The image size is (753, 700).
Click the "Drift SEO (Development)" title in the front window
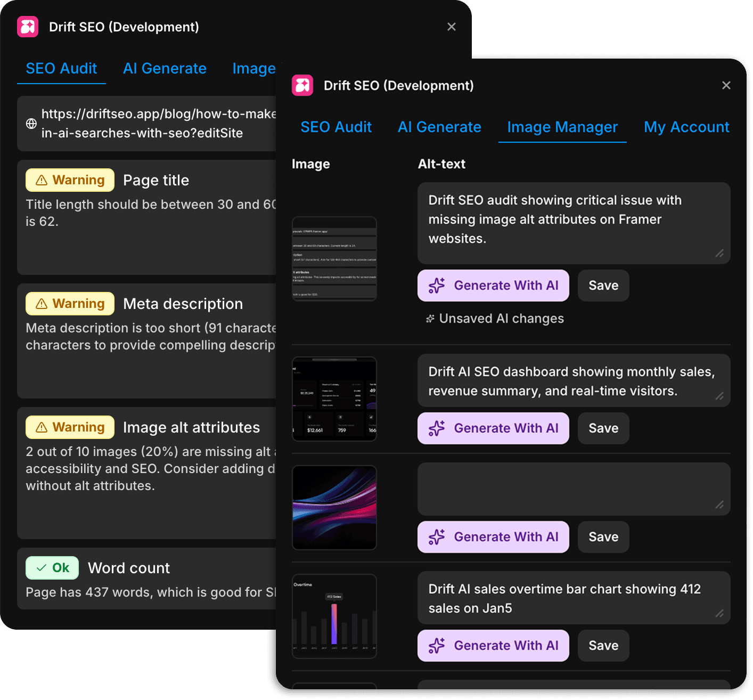click(x=399, y=85)
